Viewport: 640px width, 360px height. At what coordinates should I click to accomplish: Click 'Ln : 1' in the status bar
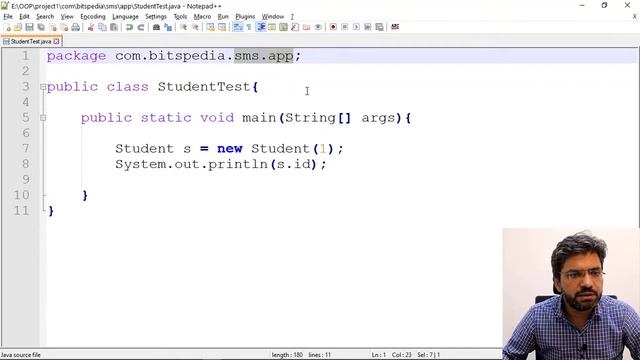coord(379,355)
